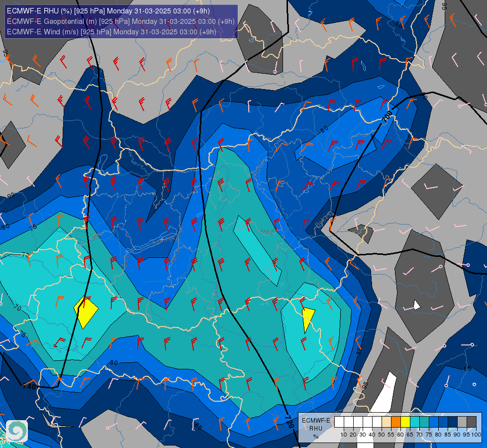The width and height of the screenshot is (487, 448).
Task: Click the teal 70–75 legend swatch
Action: 424,422
